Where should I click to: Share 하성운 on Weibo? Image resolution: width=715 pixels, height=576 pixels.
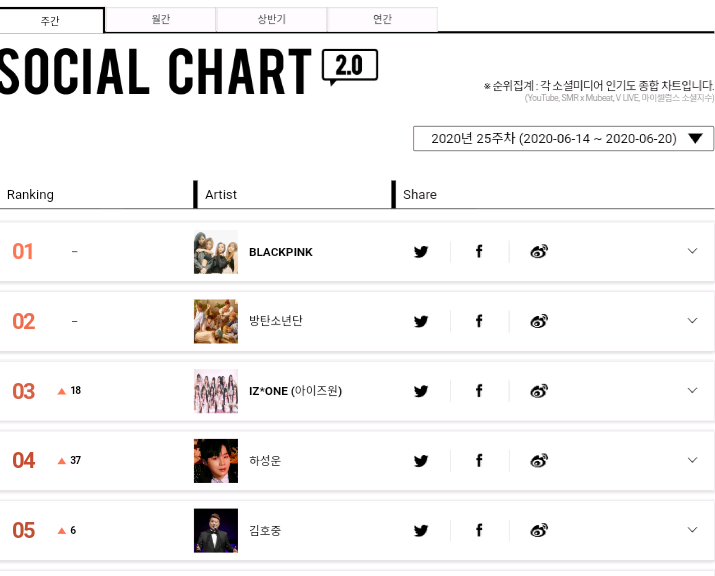[539, 460]
